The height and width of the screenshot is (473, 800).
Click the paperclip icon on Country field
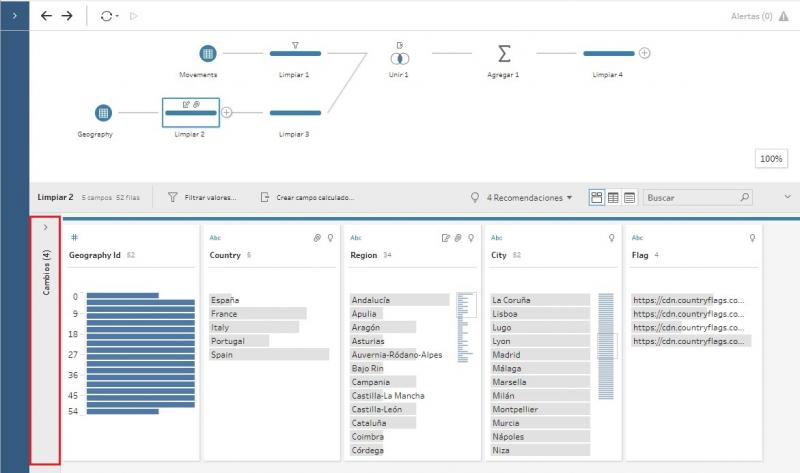[316, 238]
